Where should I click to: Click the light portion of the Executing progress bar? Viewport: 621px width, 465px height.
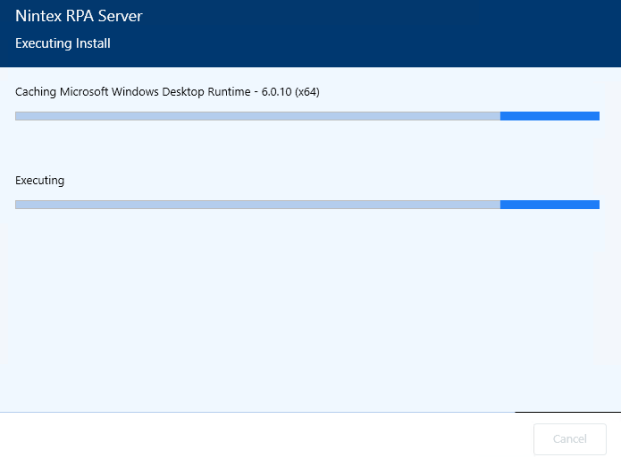pyautogui.click(x=257, y=204)
